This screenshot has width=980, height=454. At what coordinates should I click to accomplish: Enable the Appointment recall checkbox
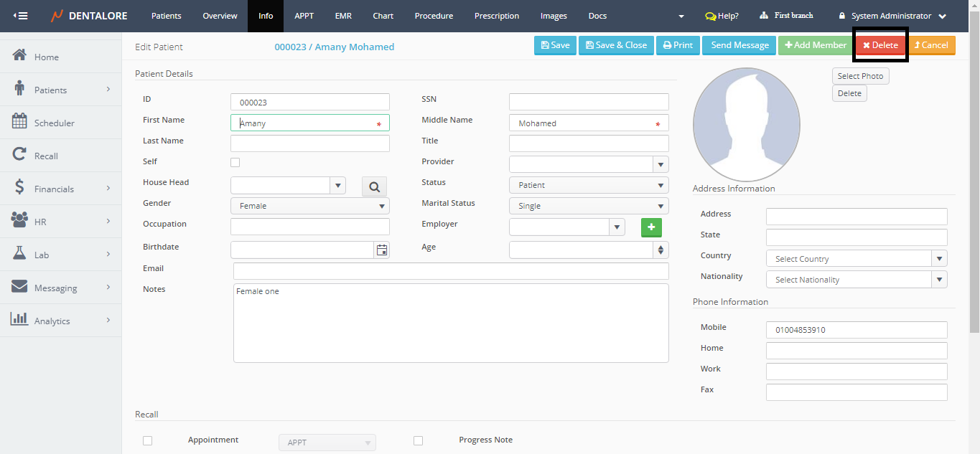(147, 440)
